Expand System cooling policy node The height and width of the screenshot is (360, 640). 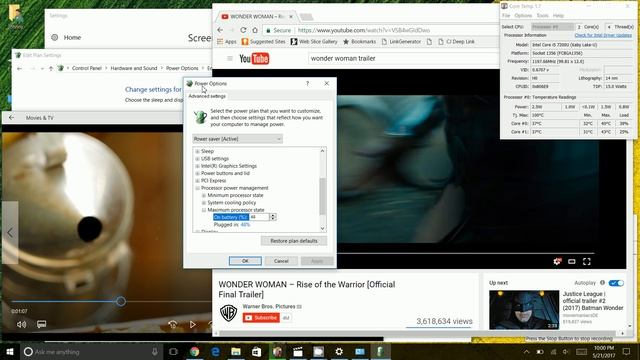pyautogui.click(x=204, y=203)
